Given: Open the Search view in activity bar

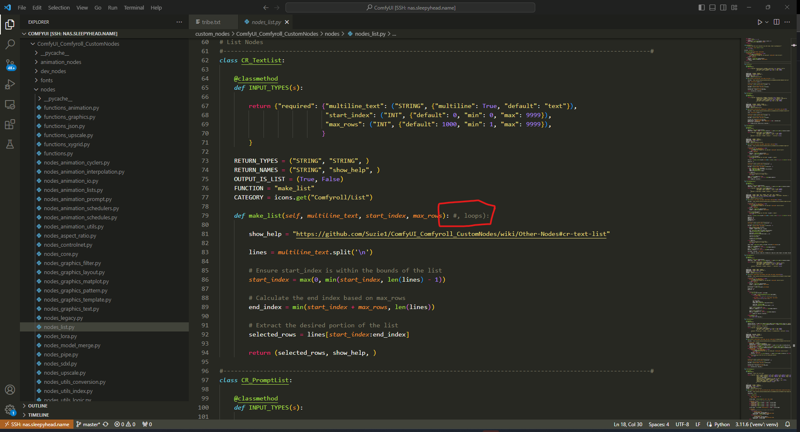Looking at the screenshot, I should pos(10,44).
